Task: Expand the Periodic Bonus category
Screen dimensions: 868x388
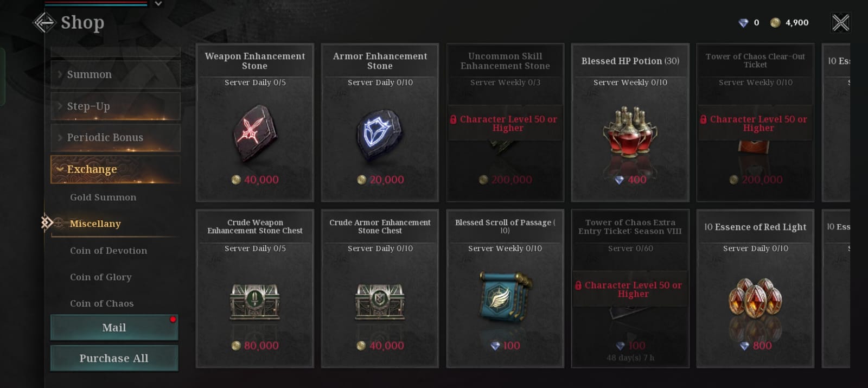Action: tap(115, 138)
